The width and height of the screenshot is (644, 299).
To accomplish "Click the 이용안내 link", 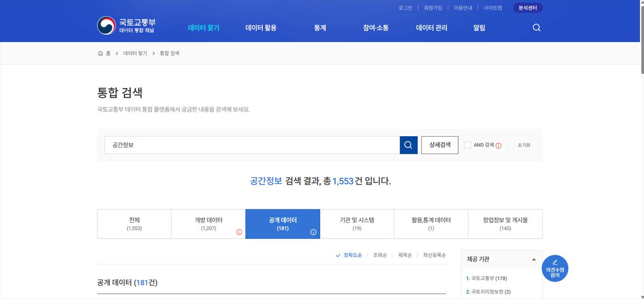I will click(x=463, y=8).
